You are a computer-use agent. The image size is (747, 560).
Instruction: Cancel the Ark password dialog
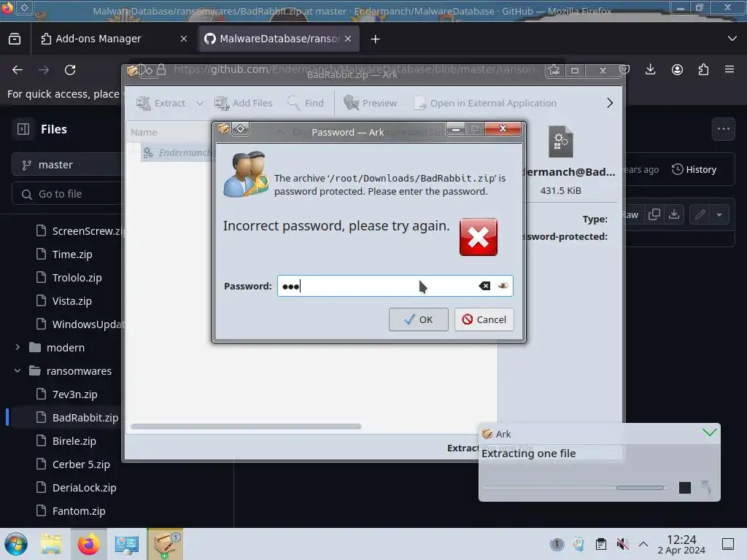coord(484,319)
